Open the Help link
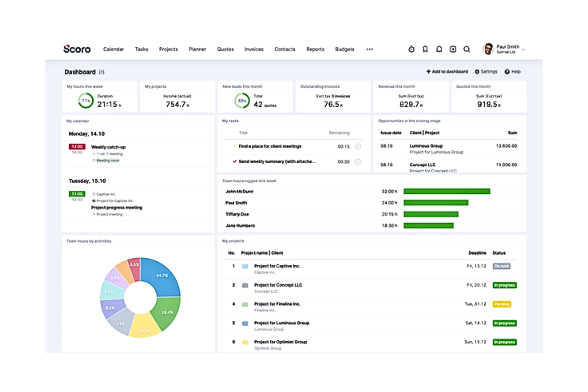Screen dimensions: 588x392 click(x=513, y=72)
